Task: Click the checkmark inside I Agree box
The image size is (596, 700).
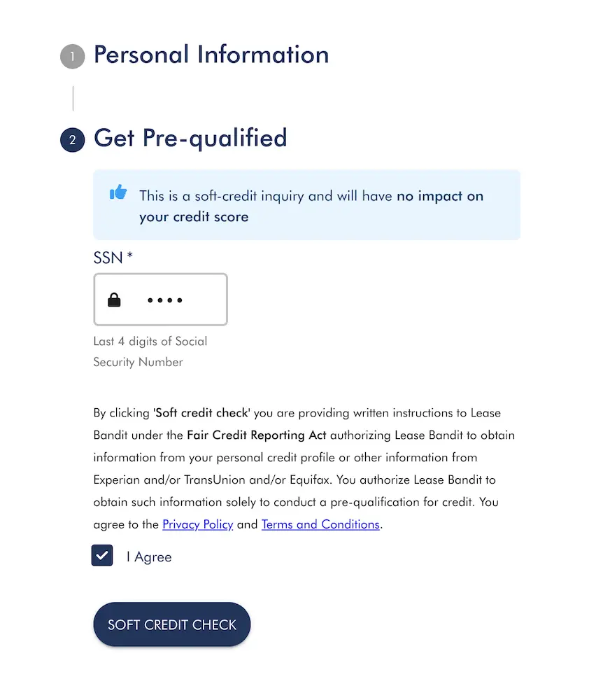Action: (x=102, y=556)
